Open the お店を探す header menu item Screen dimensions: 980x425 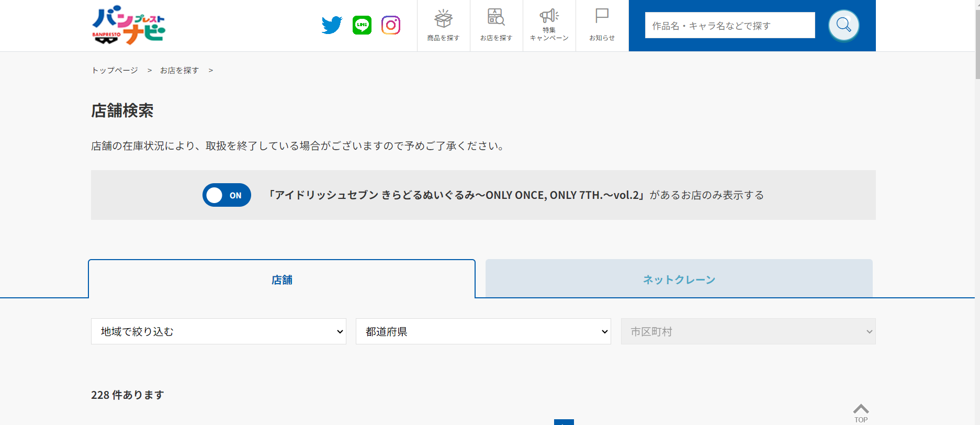496,26
